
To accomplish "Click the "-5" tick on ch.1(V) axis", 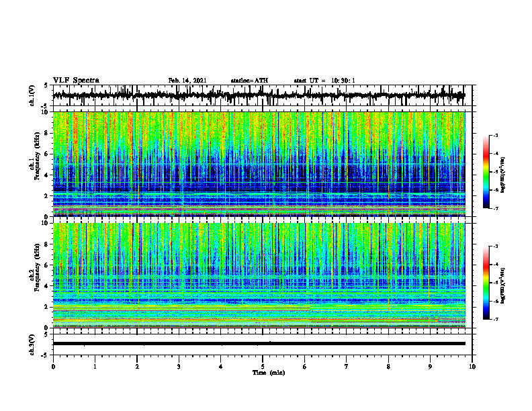I will click(45, 106).
